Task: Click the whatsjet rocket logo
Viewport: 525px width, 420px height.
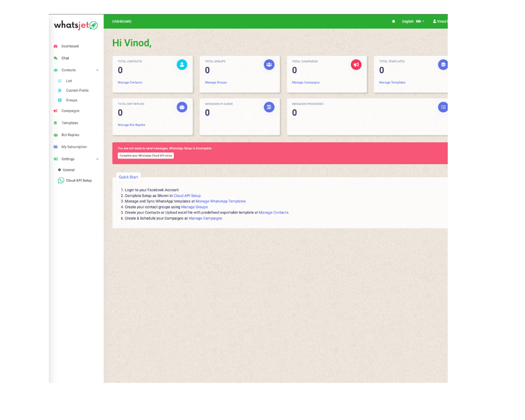Action: (76, 25)
